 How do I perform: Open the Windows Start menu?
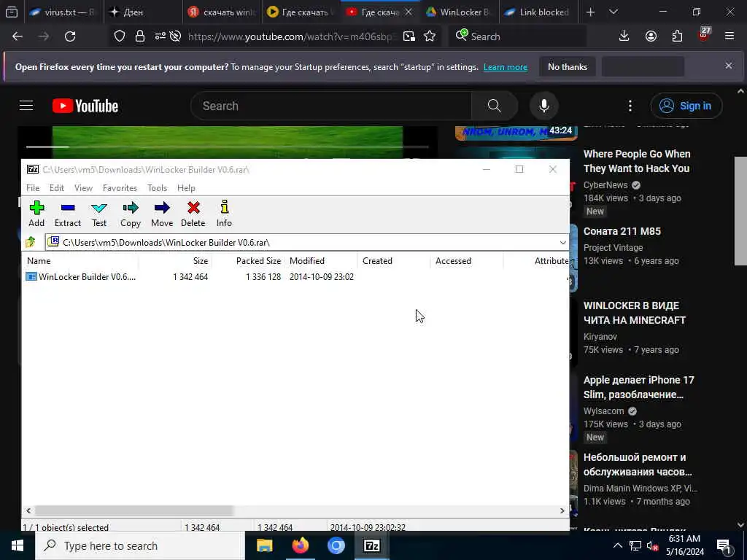click(18, 545)
